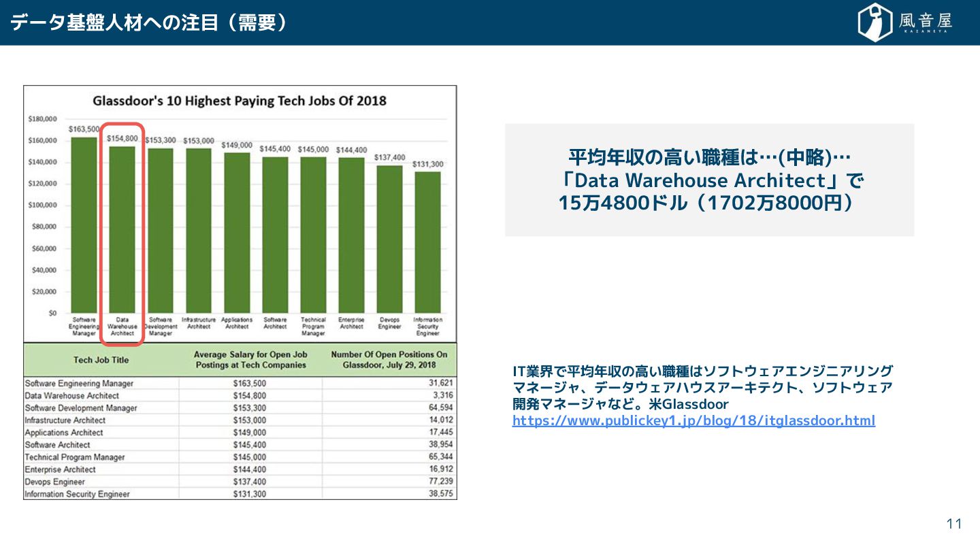Click the 'Number Of Open Positions' column header
Viewport: 980px width, 551px height.
click(389, 360)
